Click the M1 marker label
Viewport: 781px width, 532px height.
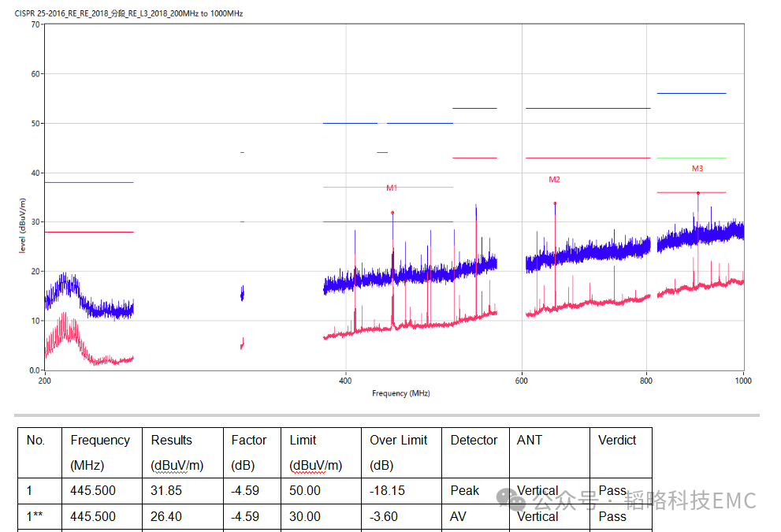(x=392, y=188)
